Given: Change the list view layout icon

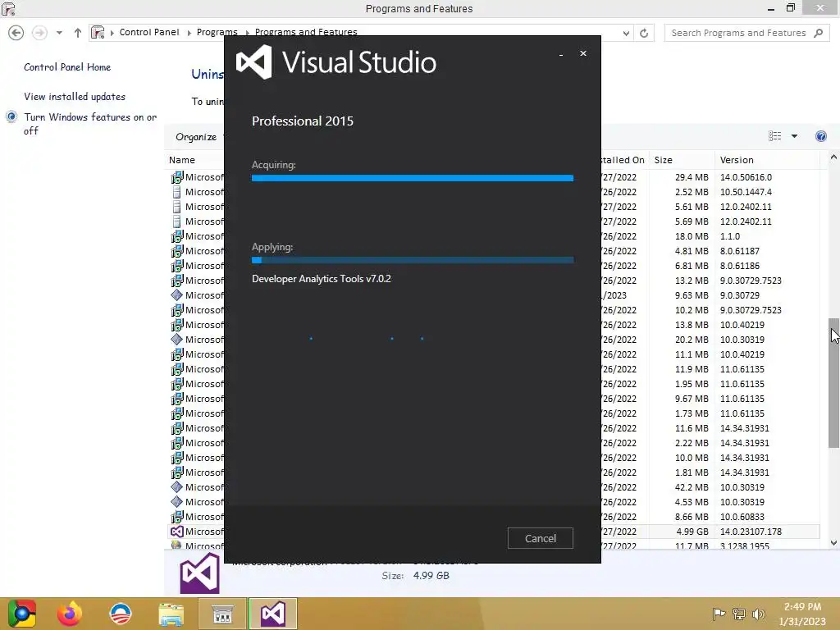Looking at the screenshot, I should 774,136.
